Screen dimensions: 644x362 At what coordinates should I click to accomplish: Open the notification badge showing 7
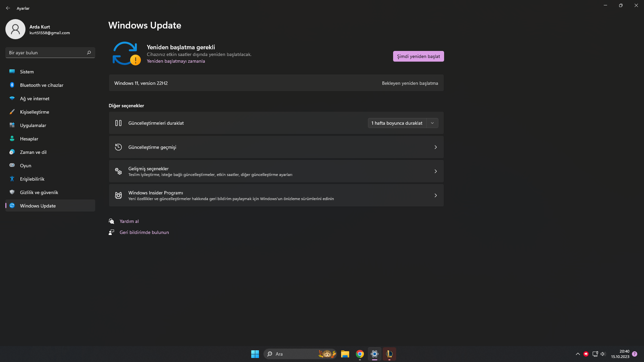point(635,354)
